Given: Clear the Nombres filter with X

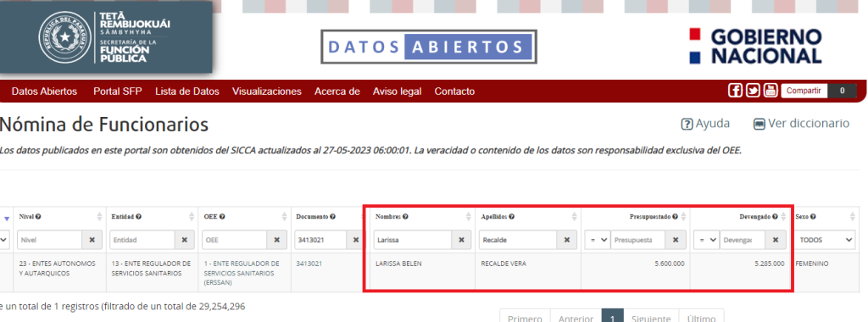Looking at the screenshot, I should coord(461,240).
